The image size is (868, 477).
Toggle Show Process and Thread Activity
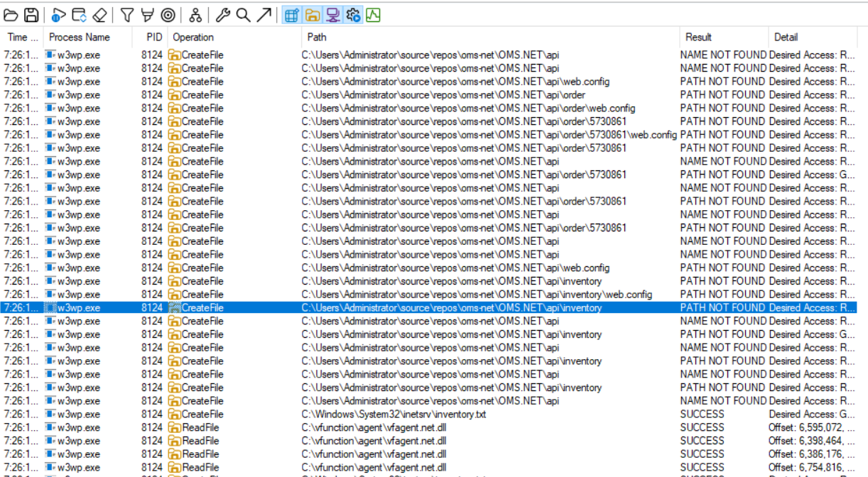click(x=353, y=15)
